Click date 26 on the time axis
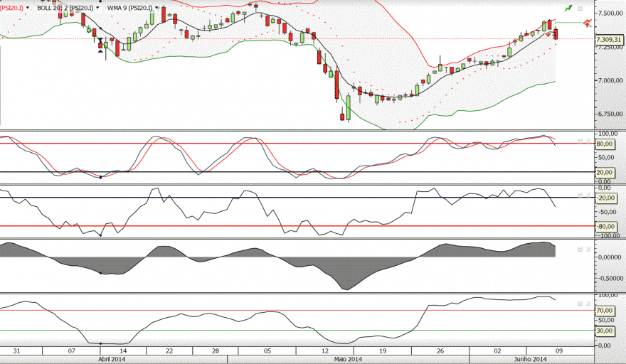The image size is (626, 364). click(x=440, y=350)
